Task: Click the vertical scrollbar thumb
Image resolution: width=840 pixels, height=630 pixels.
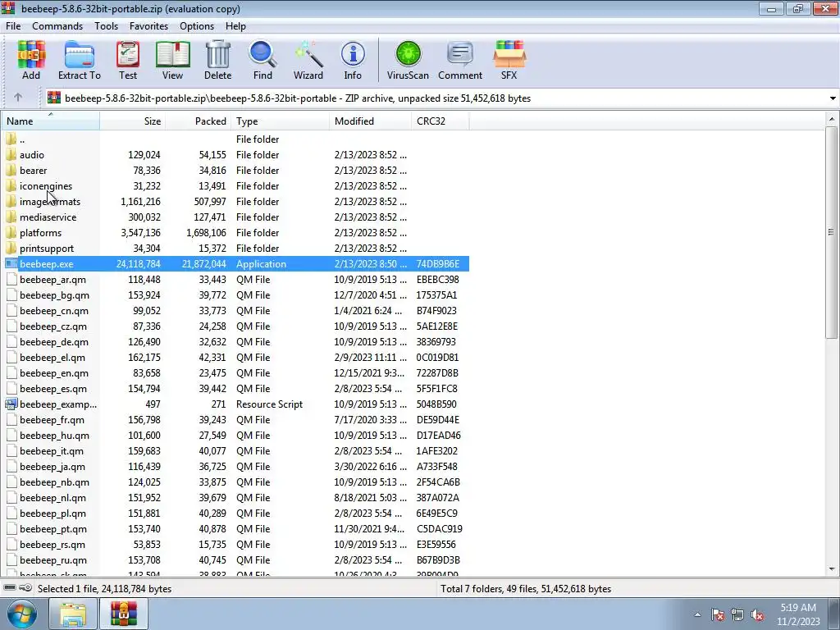Action: click(x=831, y=232)
